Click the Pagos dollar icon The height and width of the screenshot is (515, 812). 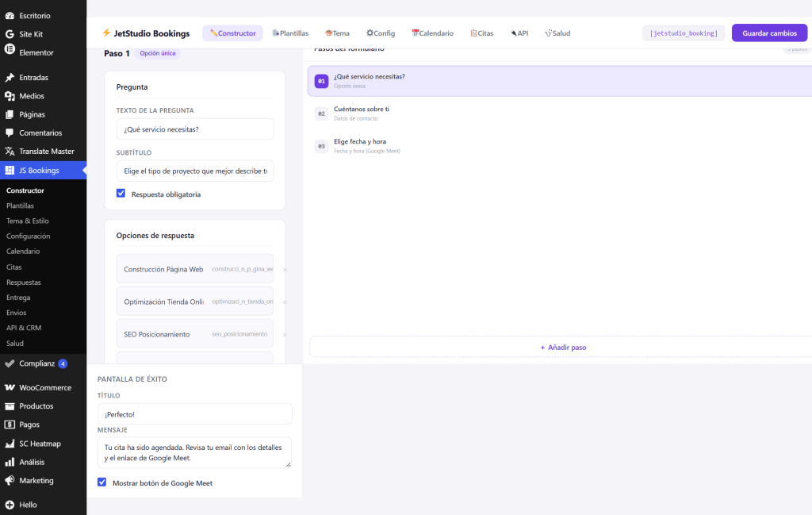10,425
